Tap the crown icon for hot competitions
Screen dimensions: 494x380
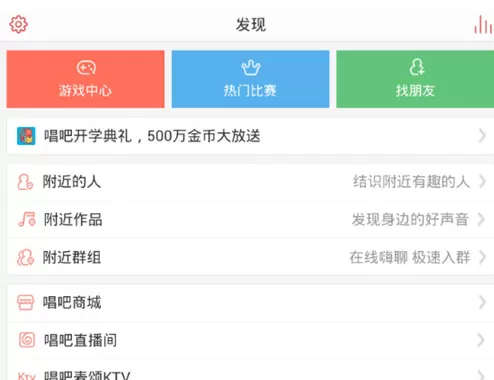(x=251, y=68)
